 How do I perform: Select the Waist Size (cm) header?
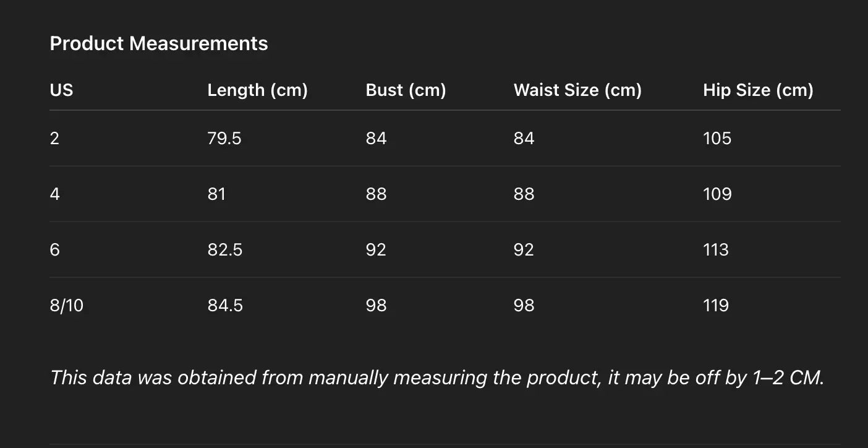click(577, 90)
